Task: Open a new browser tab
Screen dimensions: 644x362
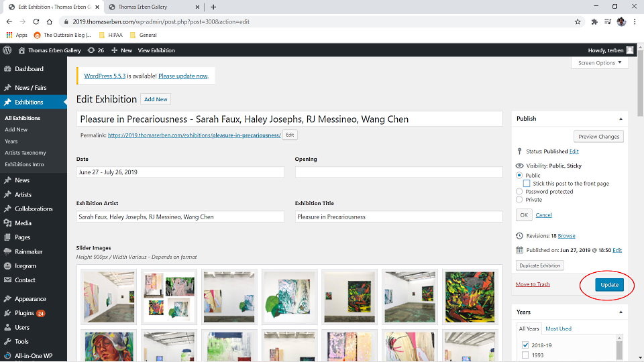Action: tap(213, 7)
